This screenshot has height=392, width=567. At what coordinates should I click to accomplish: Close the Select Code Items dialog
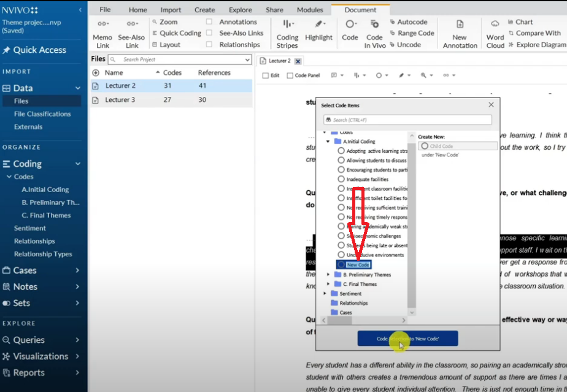[x=491, y=105]
